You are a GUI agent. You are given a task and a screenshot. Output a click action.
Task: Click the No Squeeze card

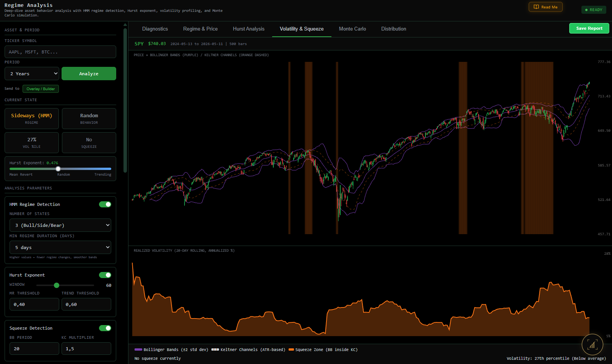(89, 142)
